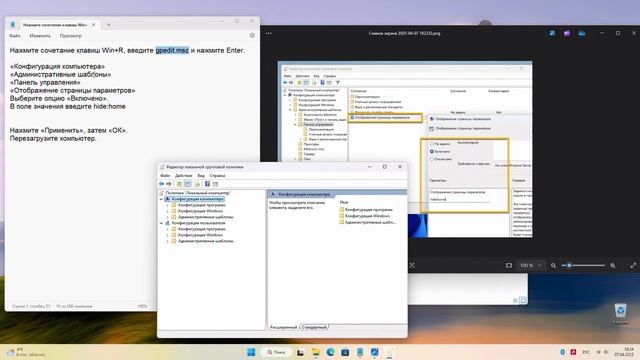Click the Имя column header
This screenshot has width=640, height=360.
(x=344, y=202)
